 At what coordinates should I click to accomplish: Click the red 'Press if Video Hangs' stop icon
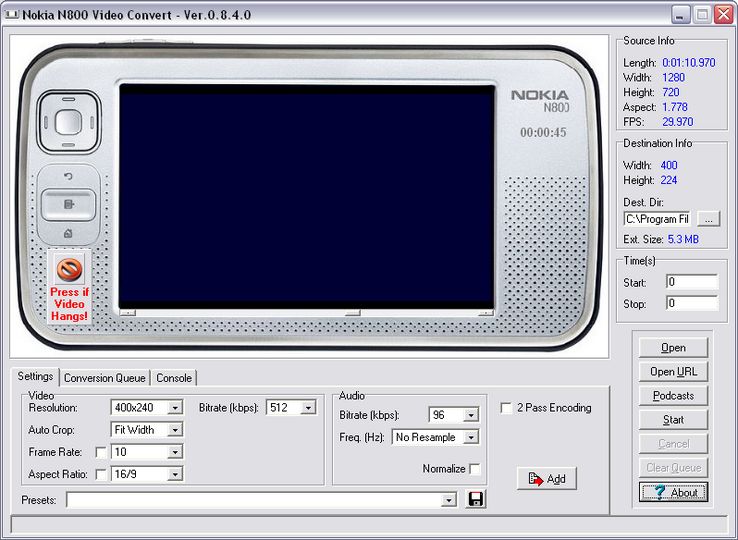[x=70, y=269]
